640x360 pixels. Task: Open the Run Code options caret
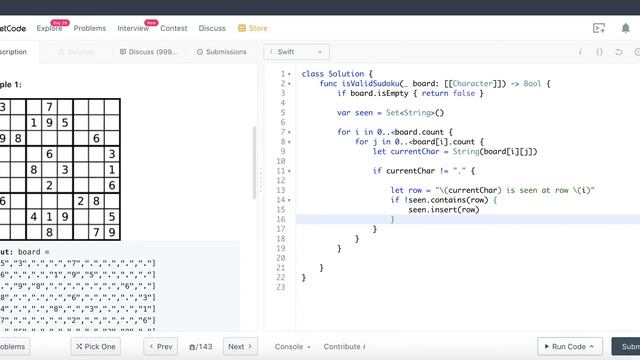click(x=591, y=347)
